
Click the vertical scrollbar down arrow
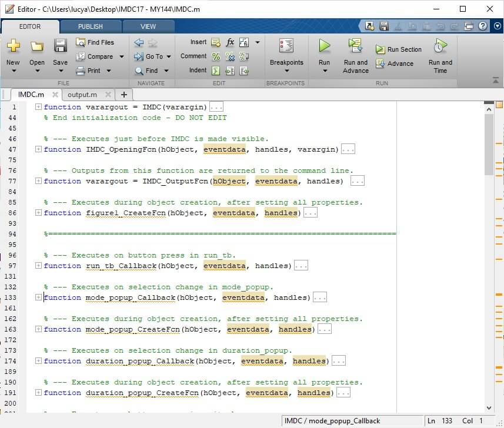[x=489, y=408]
